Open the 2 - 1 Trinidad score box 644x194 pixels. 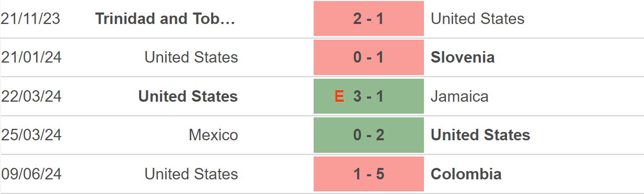[x=369, y=19]
